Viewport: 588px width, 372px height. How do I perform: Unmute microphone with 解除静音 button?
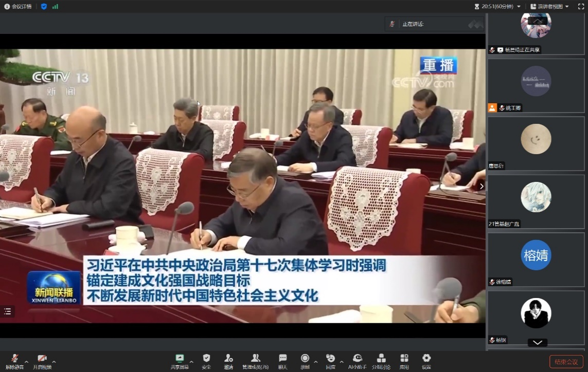tap(14, 360)
